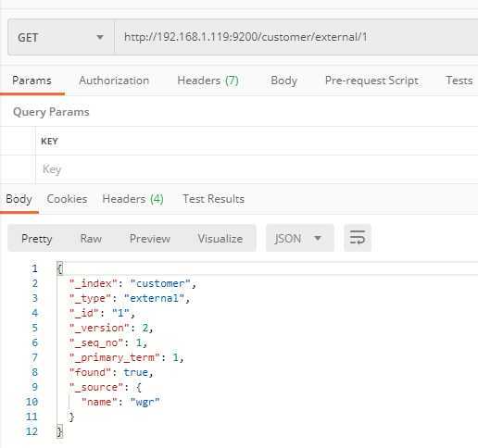
Task: Click line number 12 in the gutter
Action: coord(31,431)
